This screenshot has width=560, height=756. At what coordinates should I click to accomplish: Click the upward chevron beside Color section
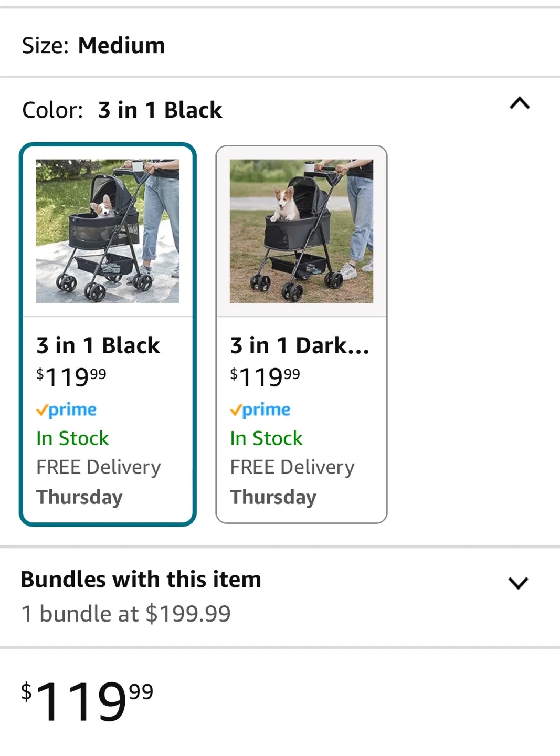point(520,104)
